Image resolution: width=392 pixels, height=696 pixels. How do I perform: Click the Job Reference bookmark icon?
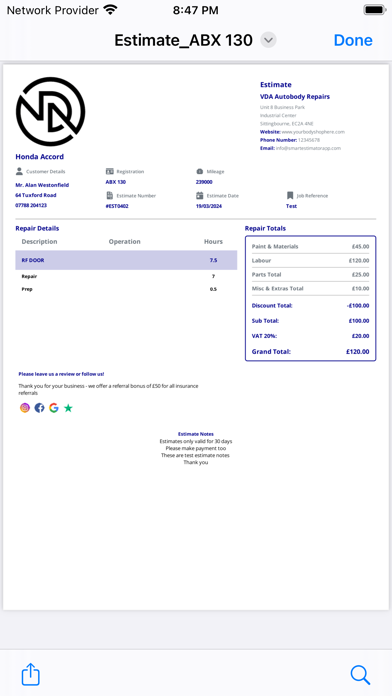point(290,195)
